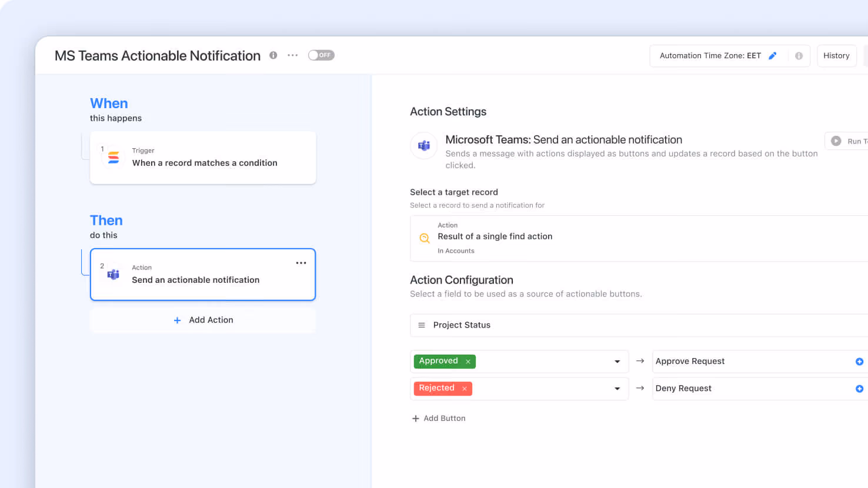Click the 'Action Configuration' heading
Image resolution: width=868 pixels, height=488 pixels.
[x=462, y=280]
